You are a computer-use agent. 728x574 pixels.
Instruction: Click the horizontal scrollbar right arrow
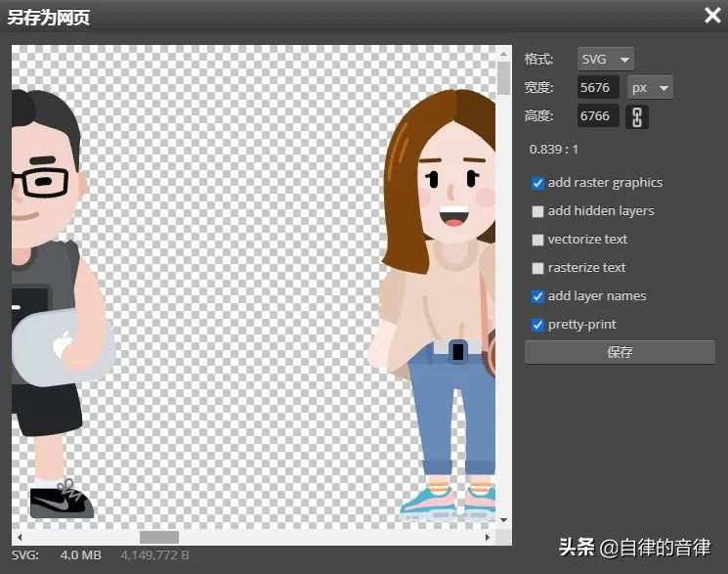tap(489, 537)
